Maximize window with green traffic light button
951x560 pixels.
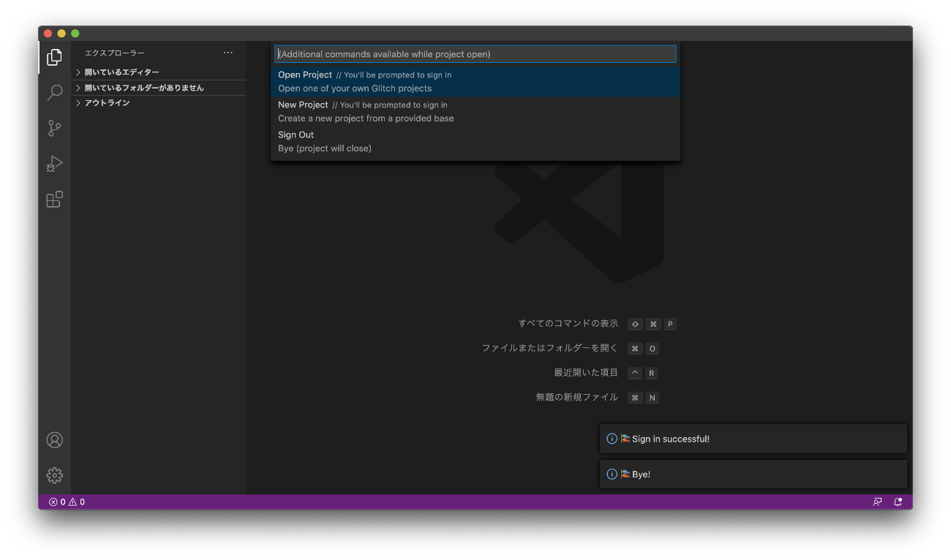tap(75, 34)
